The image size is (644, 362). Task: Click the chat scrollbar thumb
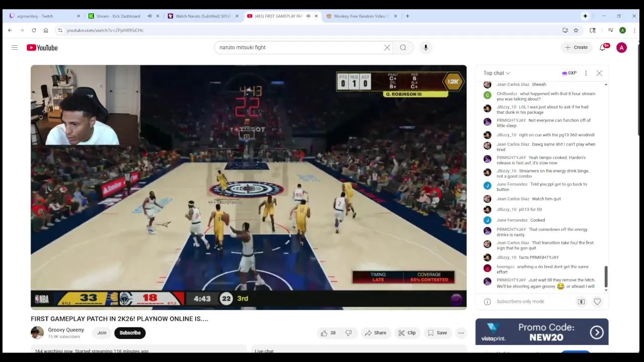click(x=606, y=277)
